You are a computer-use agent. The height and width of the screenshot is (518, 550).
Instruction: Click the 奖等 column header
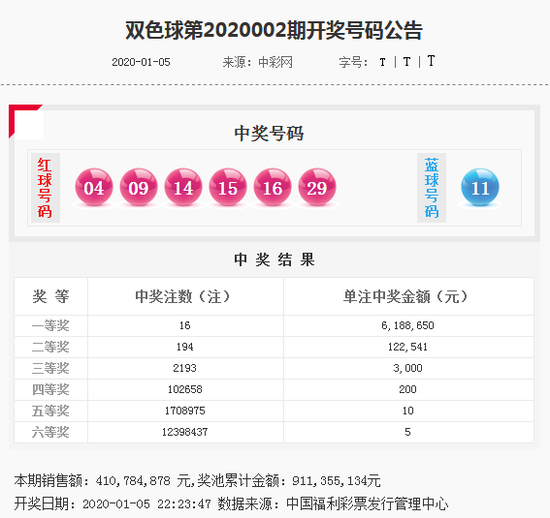pos(51,296)
